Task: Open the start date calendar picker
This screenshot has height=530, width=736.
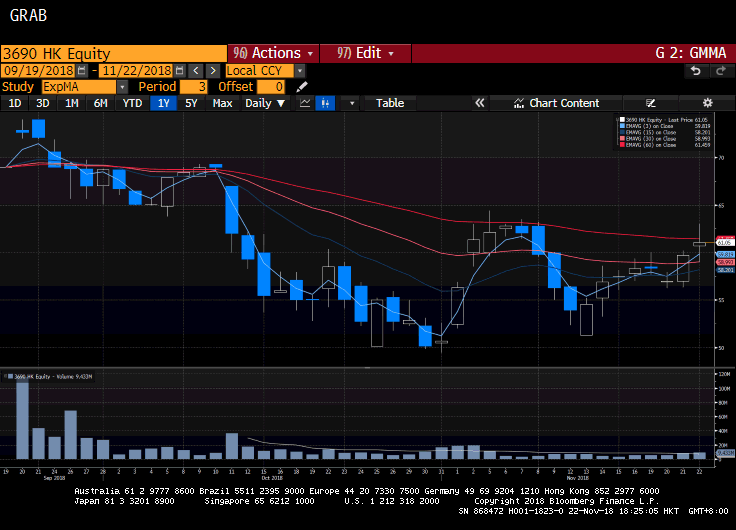Action: coord(82,71)
